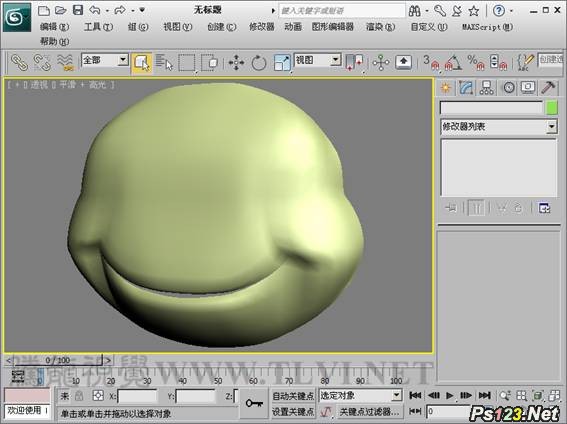
Task: Switch to the Utilities hammer tab
Action: [548, 88]
